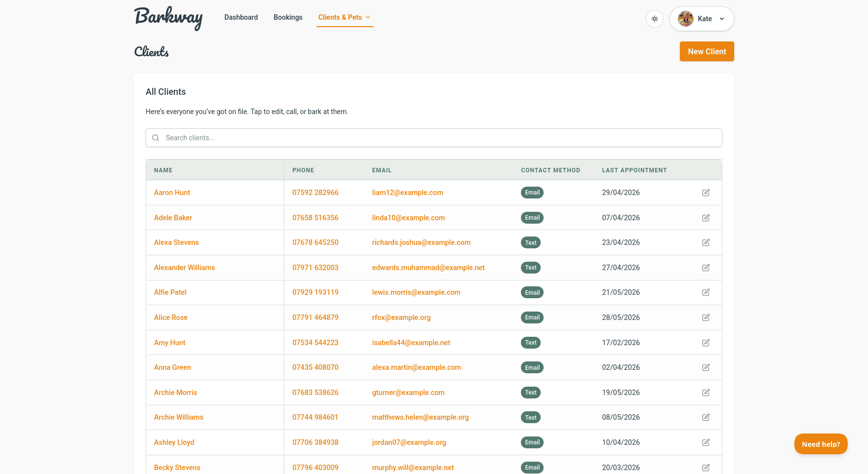Screen dimensions: 868x474
Task: Open the Need help? widget
Action: tap(821, 444)
